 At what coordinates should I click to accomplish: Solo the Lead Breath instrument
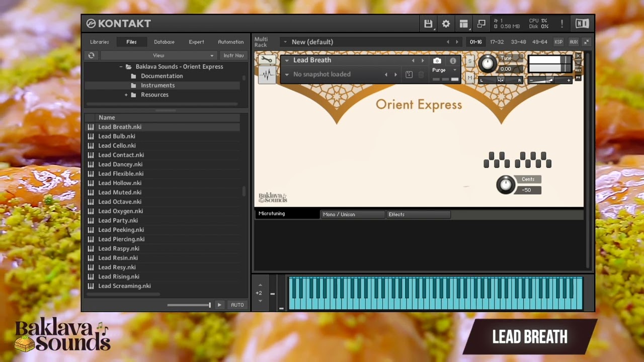(470, 61)
